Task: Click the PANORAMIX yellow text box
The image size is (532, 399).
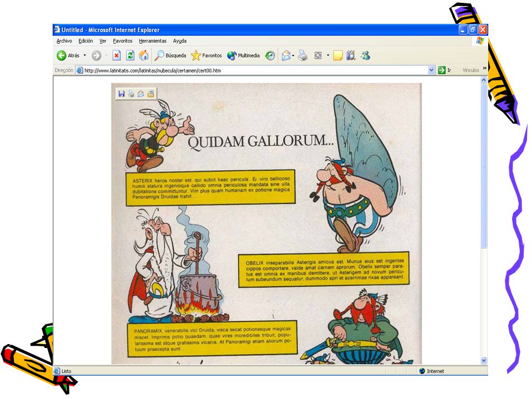Action: click(x=212, y=339)
